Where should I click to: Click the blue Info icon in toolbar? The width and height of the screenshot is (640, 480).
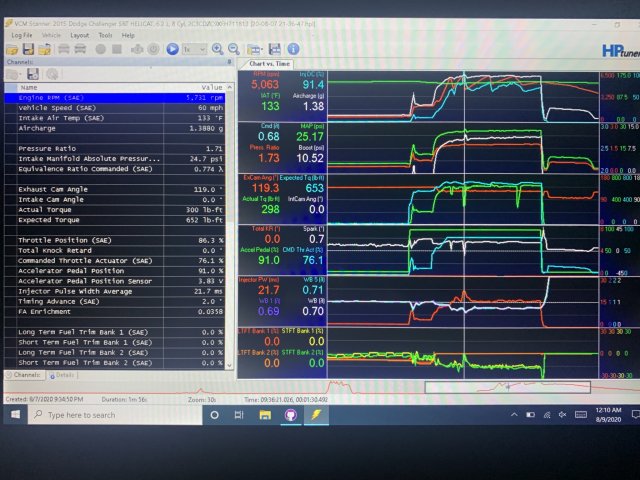tap(293, 49)
